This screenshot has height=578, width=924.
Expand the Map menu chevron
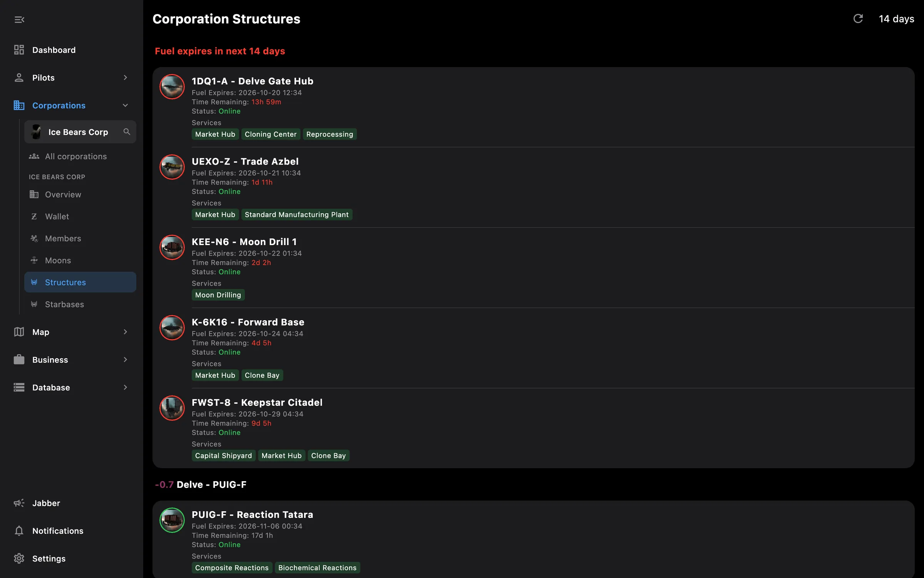[x=125, y=332]
